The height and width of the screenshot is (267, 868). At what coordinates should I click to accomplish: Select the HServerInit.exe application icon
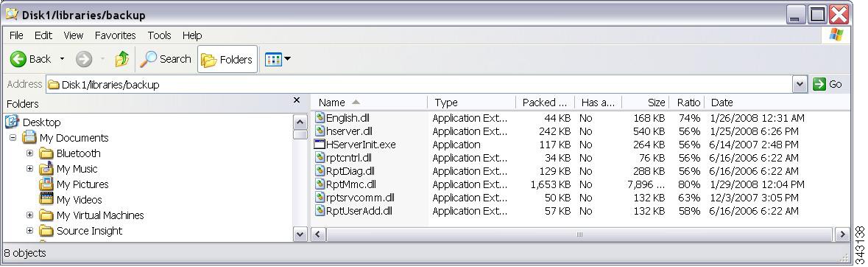(x=320, y=145)
